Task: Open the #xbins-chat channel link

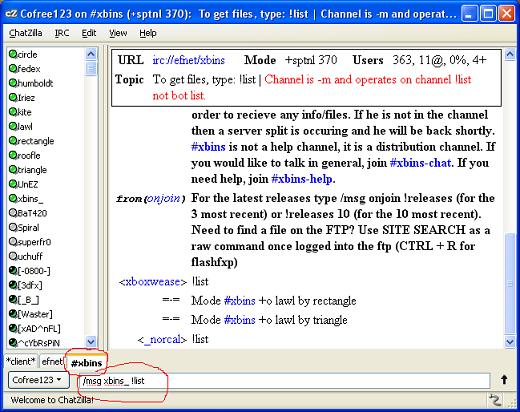Action: pos(420,163)
